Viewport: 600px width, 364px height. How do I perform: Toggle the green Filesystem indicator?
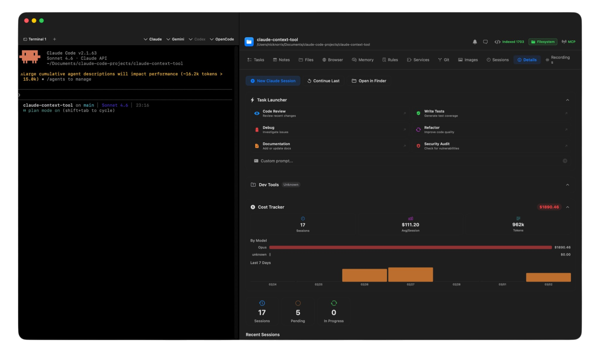pos(542,42)
